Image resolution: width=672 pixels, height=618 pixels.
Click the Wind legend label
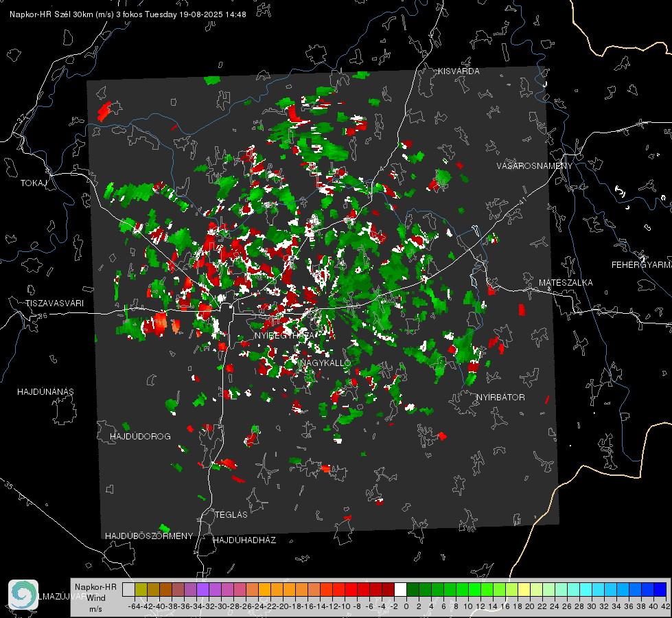point(96,598)
